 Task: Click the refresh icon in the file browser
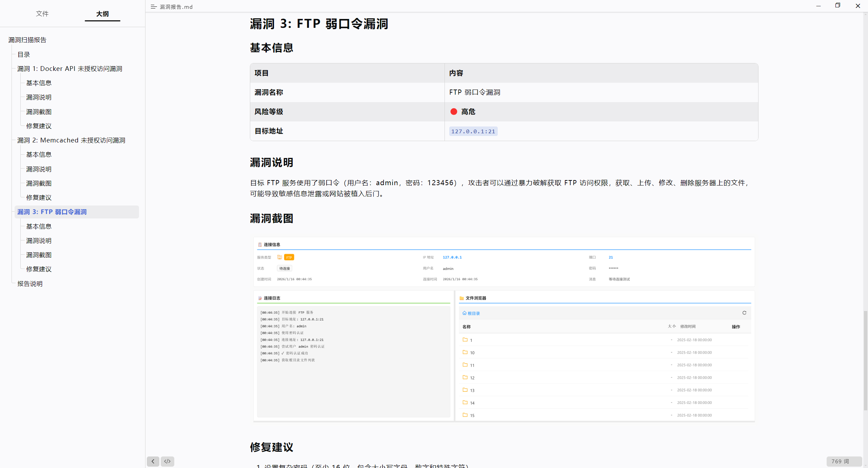click(744, 313)
